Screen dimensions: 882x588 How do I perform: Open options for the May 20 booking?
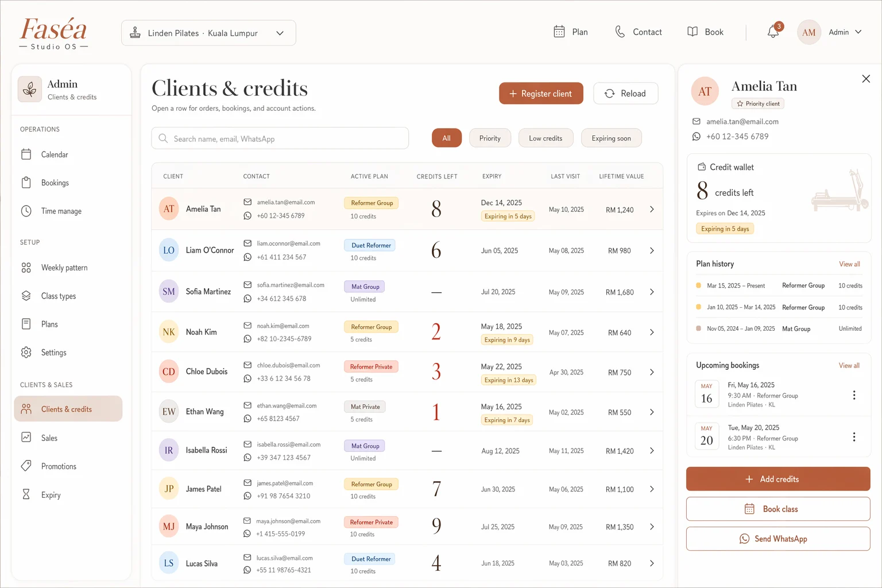tap(854, 437)
